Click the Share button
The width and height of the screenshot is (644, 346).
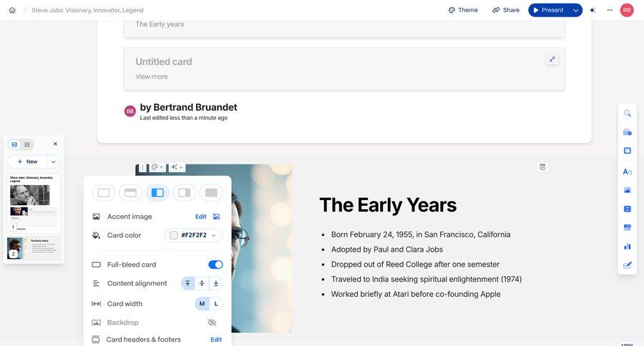pos(506,10)
